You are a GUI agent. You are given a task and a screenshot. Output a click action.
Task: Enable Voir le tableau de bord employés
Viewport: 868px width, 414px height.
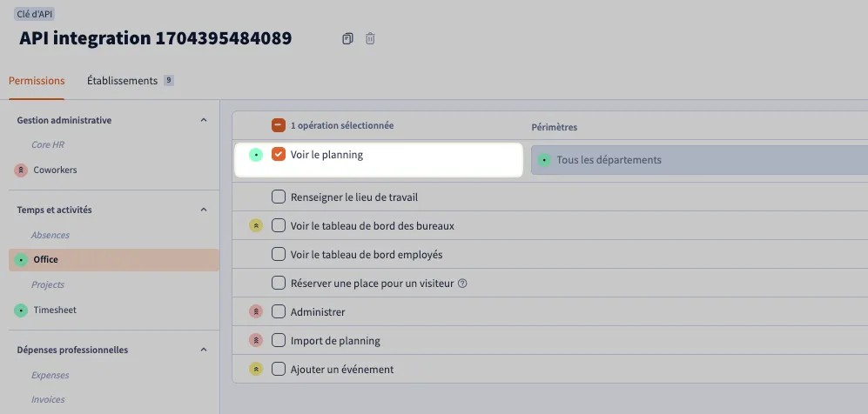coord(279,254)
